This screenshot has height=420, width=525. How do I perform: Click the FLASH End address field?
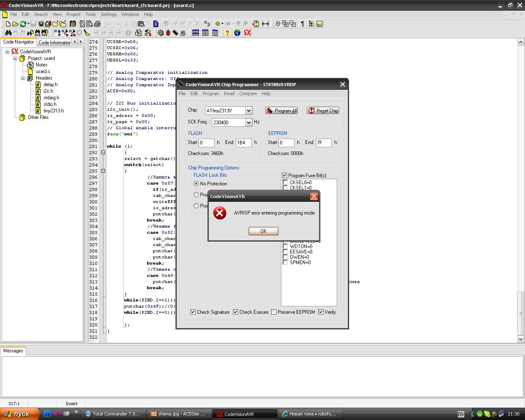243,143
